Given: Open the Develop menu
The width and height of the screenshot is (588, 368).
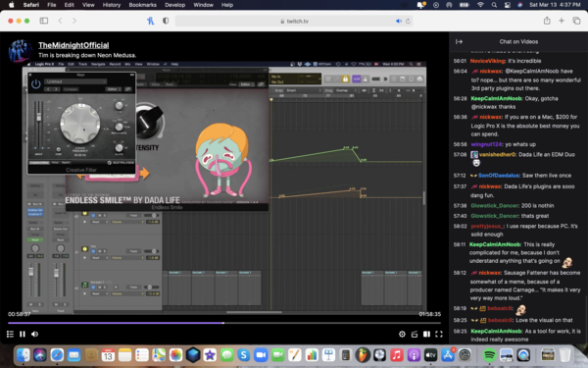Looking at the screenshot, I should click(x=174, y=5).
